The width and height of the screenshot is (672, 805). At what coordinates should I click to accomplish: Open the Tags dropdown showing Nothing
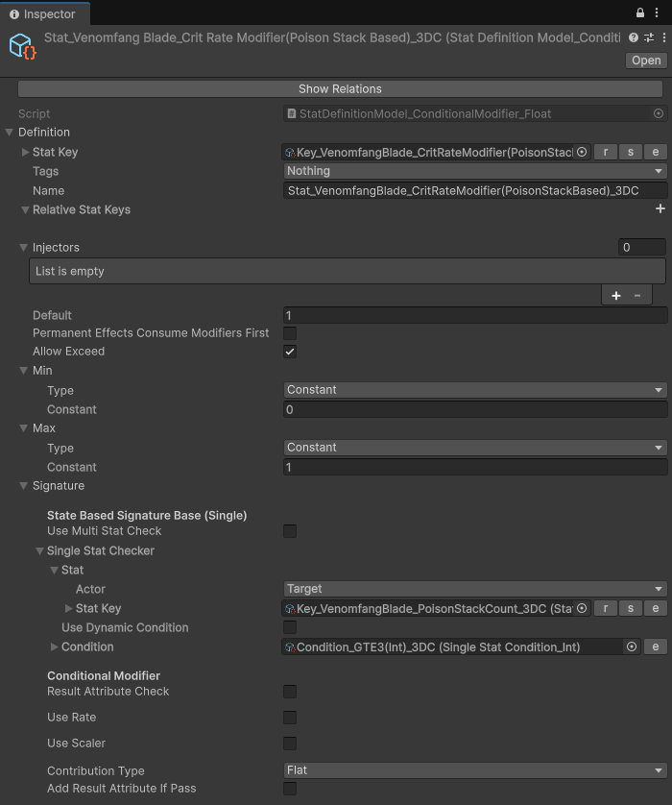pos(475,171)
